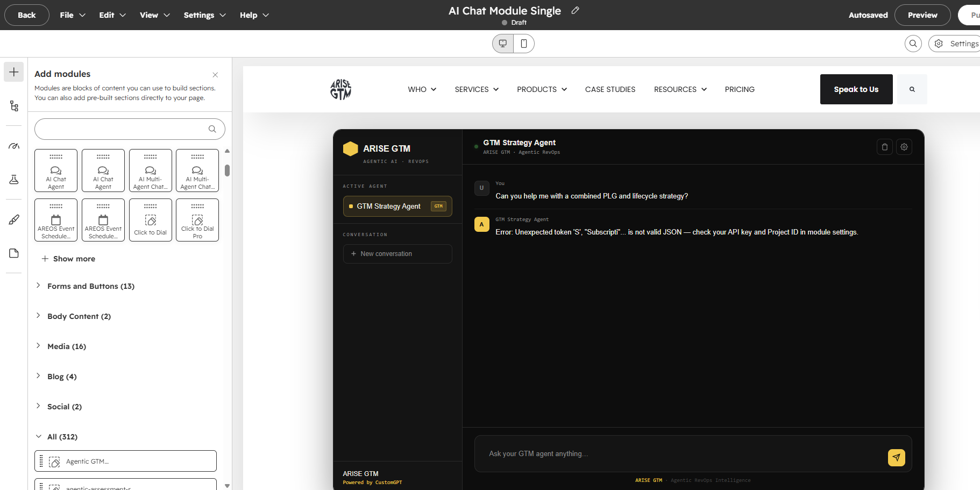Select the Agentic GTM... module row
980x490 pixels.
tap(125, 461)
